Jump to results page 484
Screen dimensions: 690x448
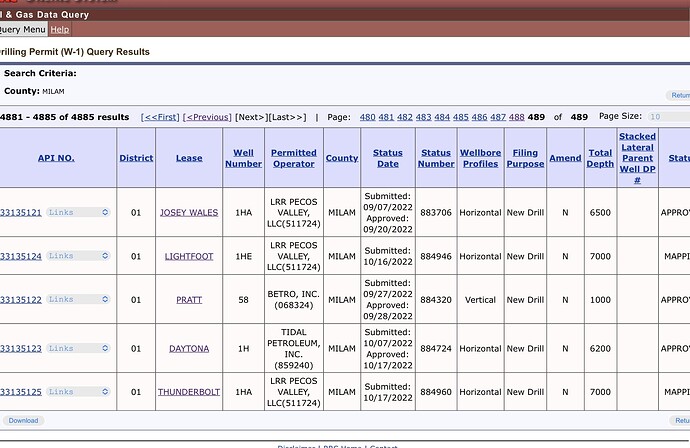point(442,117)
